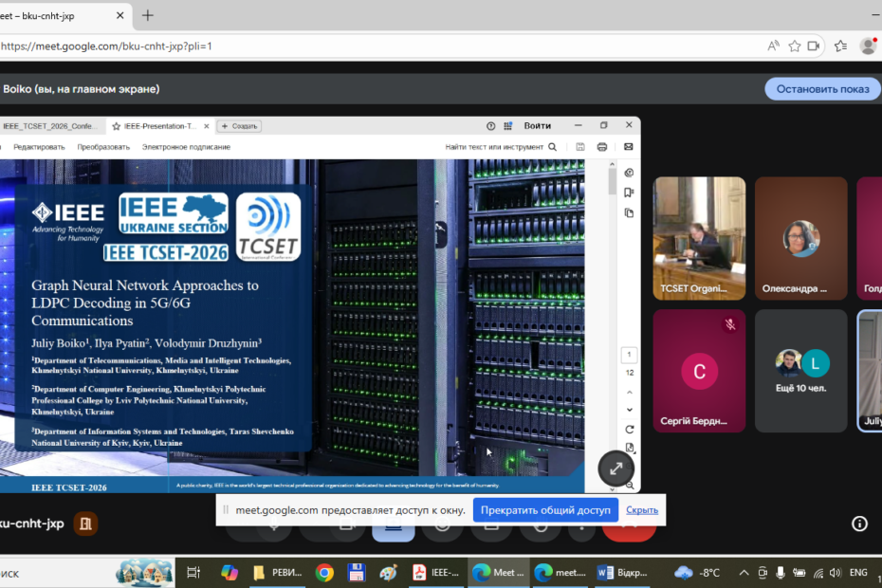Go to next page using the down chevron
This screenshot has width=882, height=588.
tap(629, 410)
